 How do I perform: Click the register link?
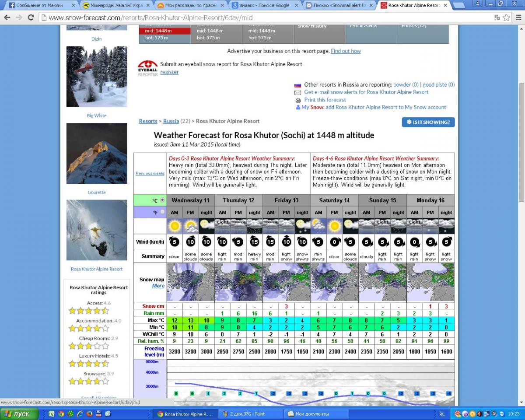(169, 72)
